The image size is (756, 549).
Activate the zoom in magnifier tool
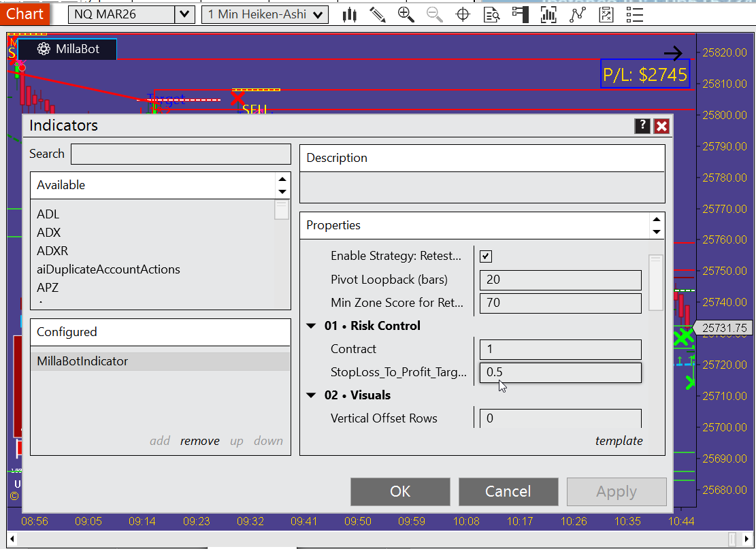click(x=406, y=14)
